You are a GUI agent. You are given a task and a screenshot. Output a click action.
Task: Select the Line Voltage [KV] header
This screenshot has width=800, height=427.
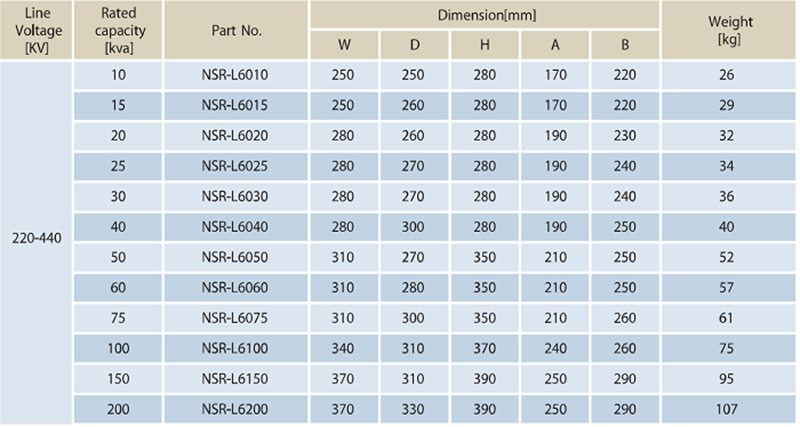pos(36,30)
